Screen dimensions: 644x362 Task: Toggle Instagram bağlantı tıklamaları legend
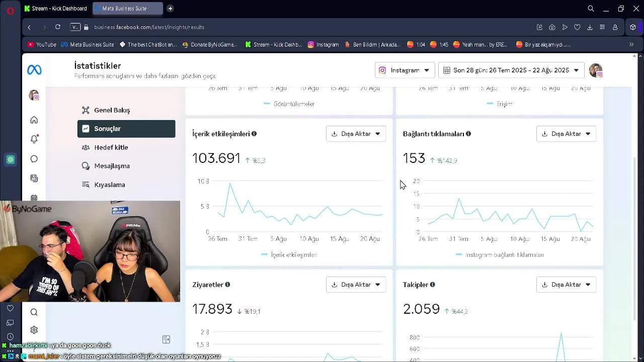(500, 255)
